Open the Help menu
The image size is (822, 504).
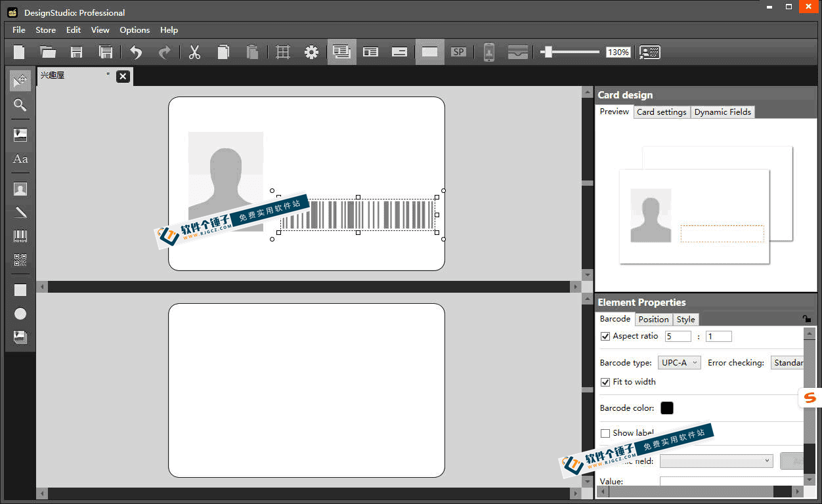coord(169,30)
